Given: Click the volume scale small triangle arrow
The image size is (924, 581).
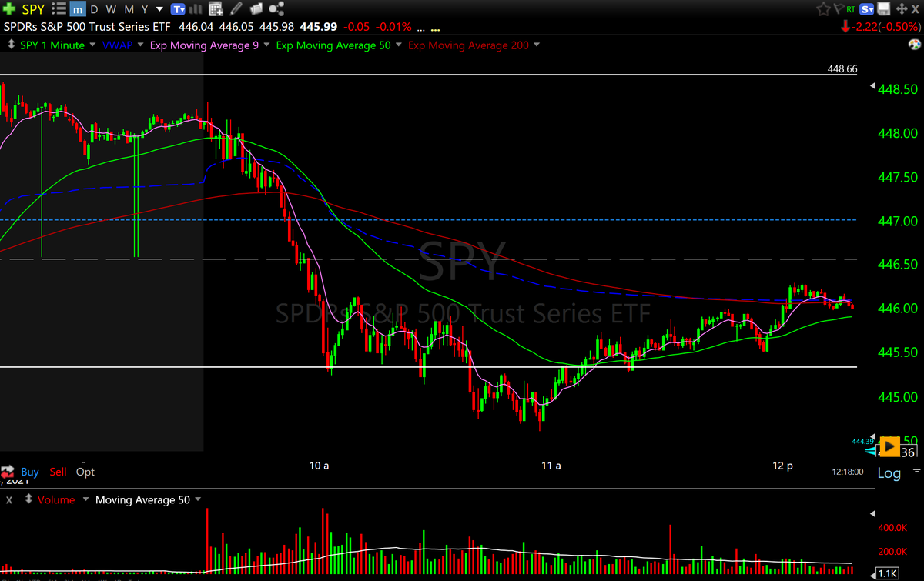Looking at the screenshot, I should point(872,512).
